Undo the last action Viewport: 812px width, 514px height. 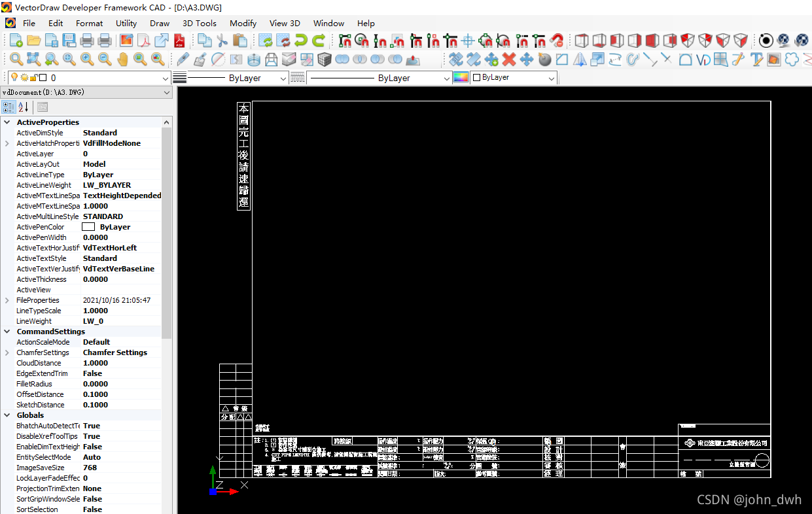(x=300, y=40)
